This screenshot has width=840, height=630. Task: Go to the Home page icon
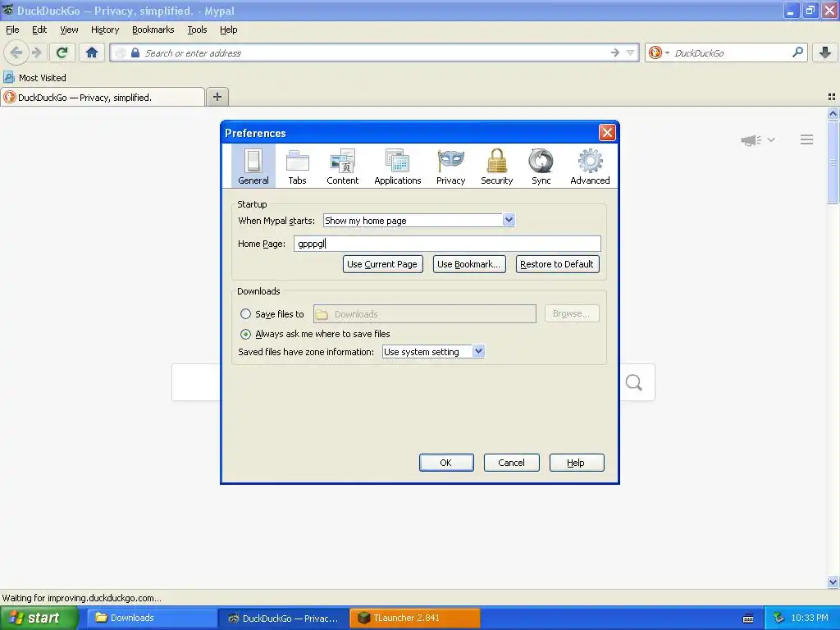coord(92,52)
